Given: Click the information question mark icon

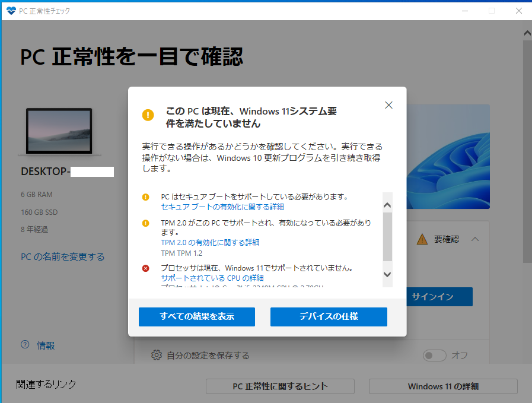Looking at the screenshot, I should point(25,345).
